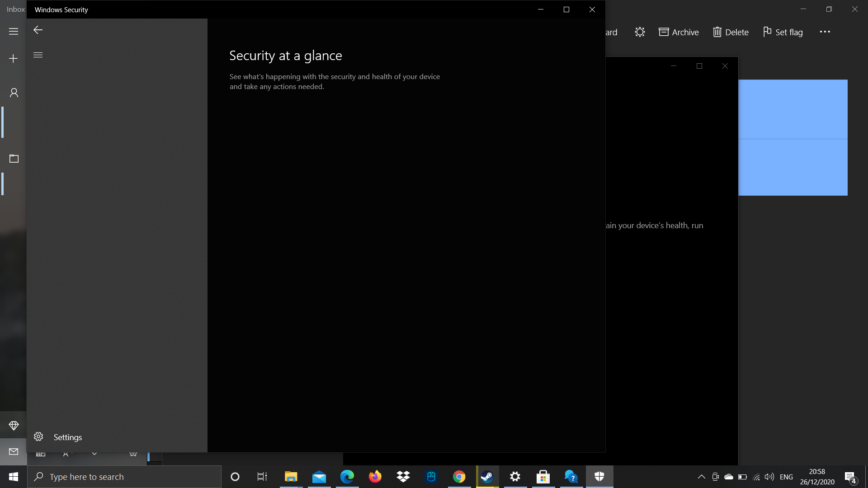Open volume speaker icon in tray
The width and height of the screenshot is (868, 488).
(769, 477)
